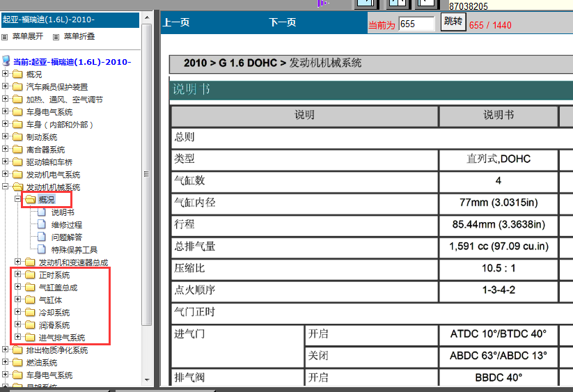Viewport: 573px width, 392px height.
Task: Click the folder icon for 冷却系统
Action: (30, 313)
